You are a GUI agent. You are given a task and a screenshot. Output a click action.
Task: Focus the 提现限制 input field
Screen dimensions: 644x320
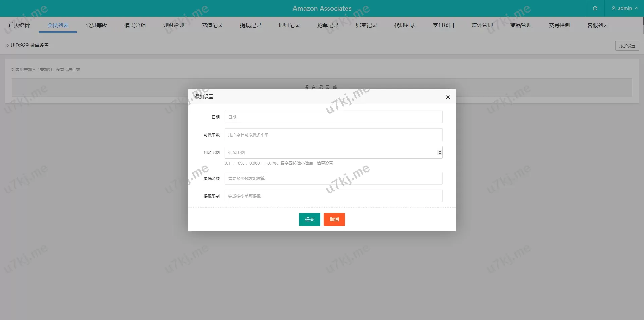coord(333,196)
